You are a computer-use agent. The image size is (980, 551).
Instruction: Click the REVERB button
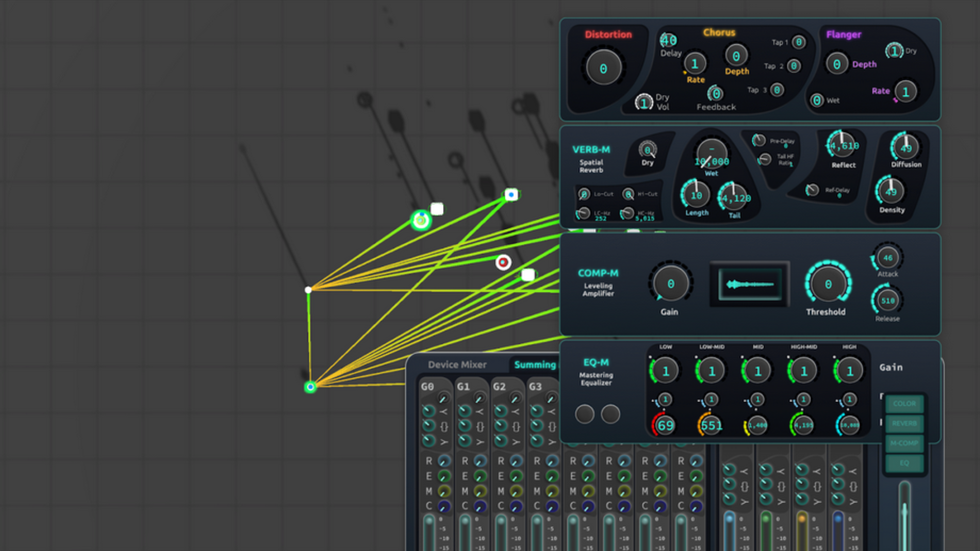click(x=904, y=423)
